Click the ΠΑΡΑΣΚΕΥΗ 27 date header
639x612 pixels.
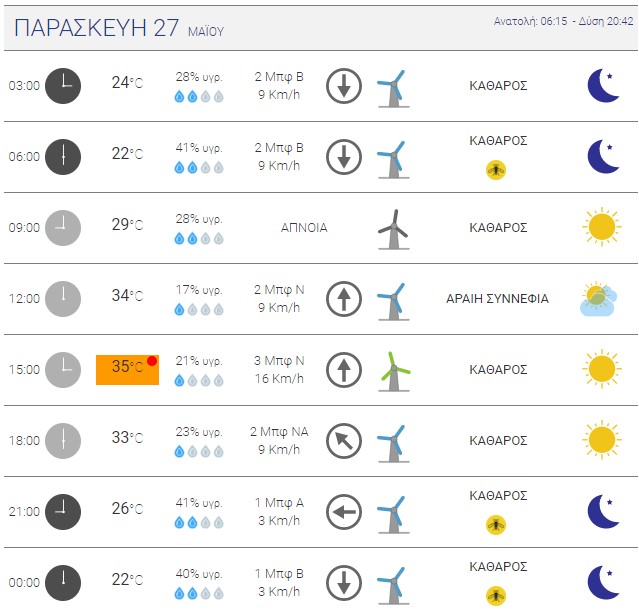coord(96,28)
